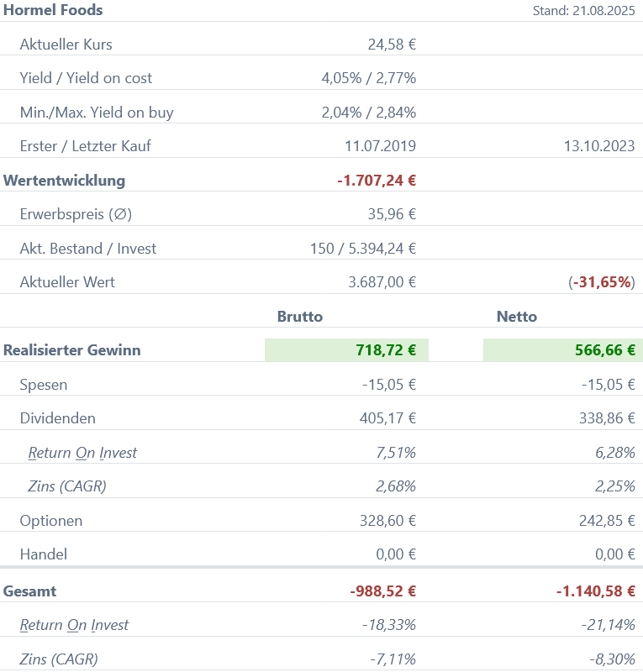
Task: Click the Yield / Yield on cost label
Action: (x=86, y=78)
